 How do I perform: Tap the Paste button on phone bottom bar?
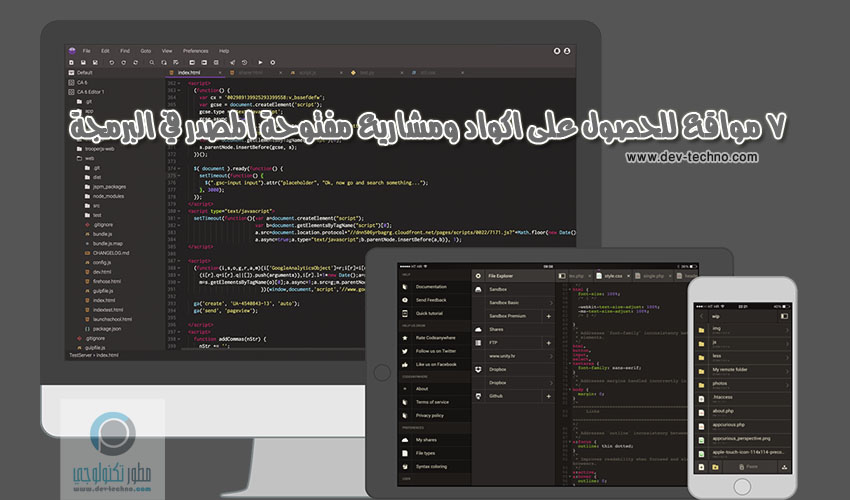click(749, 467)
